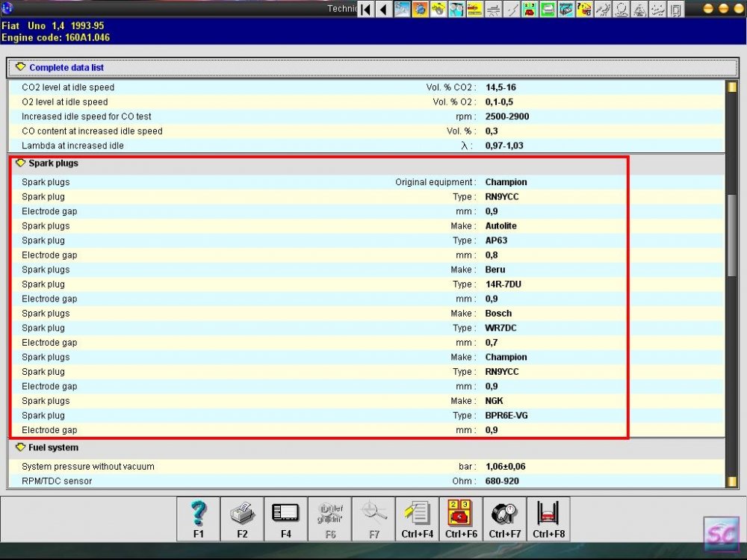Go back with the previous arrow button
Screen dimensions: 747x560
click(383, 9)
